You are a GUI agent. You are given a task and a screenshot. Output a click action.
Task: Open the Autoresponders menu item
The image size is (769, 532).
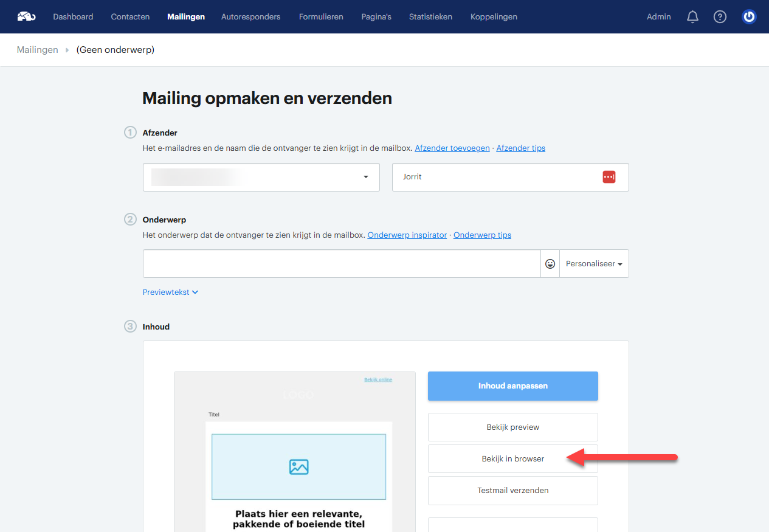251,17
